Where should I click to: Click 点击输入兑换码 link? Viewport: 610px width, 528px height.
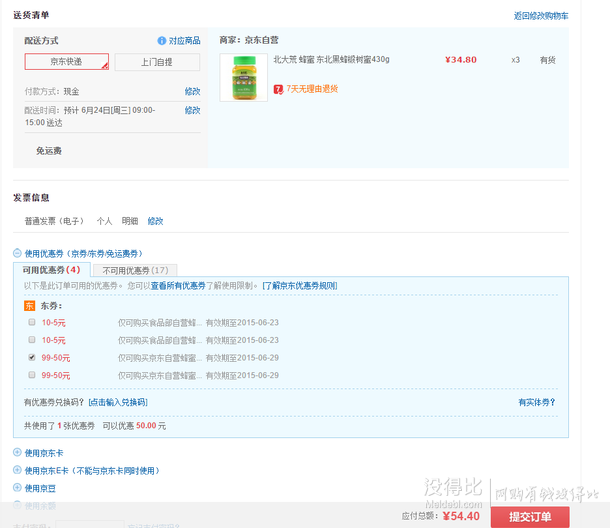coord(118,402)
